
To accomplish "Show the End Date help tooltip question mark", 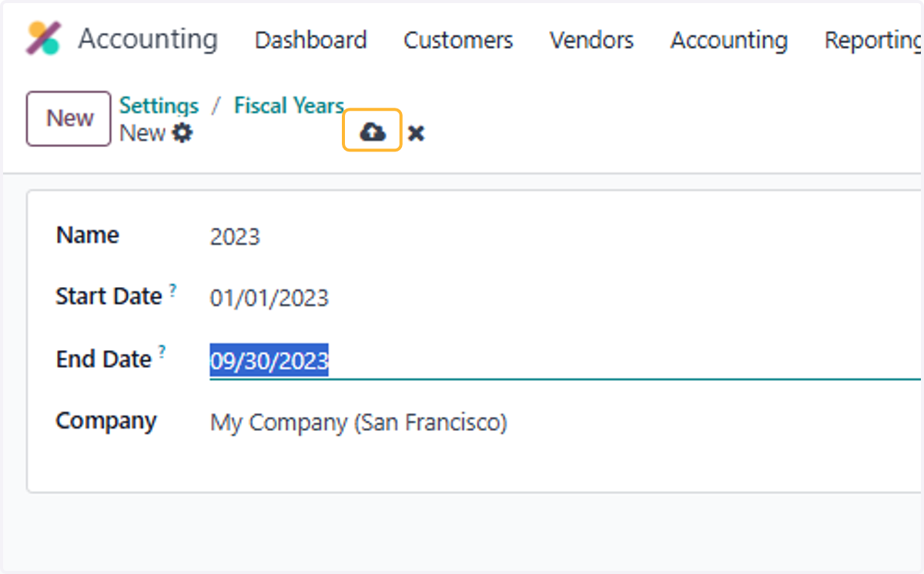I will [x=162, y=352].
